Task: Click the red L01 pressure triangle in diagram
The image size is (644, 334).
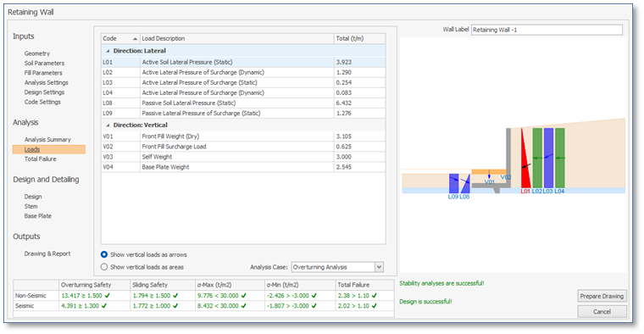Action: point(525,164)
